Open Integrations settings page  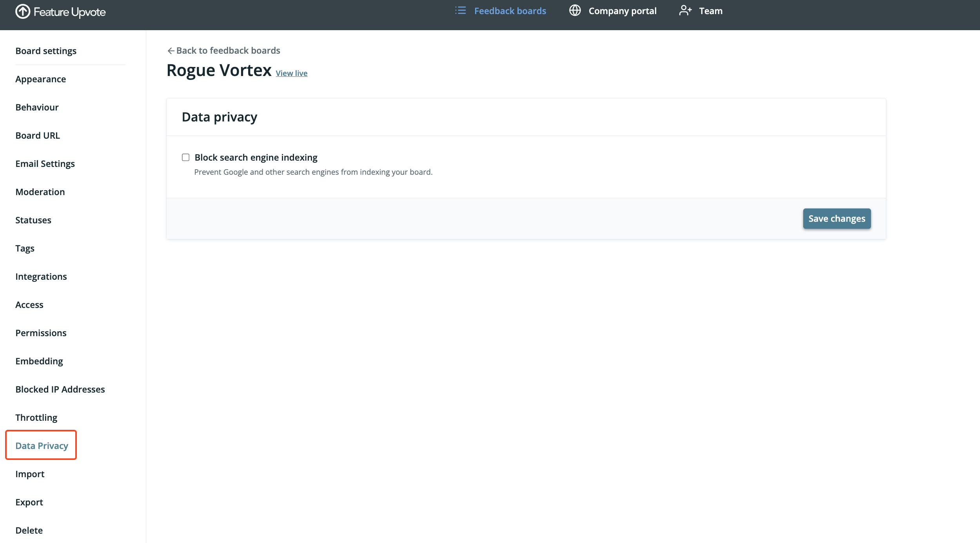tap(41, 277)
